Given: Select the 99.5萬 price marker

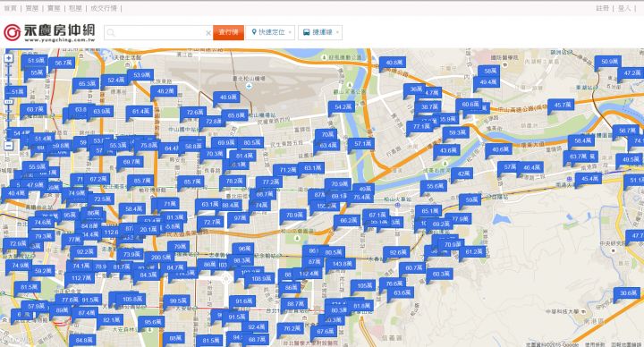Looking at the screenshot, I should click(177, 301).
